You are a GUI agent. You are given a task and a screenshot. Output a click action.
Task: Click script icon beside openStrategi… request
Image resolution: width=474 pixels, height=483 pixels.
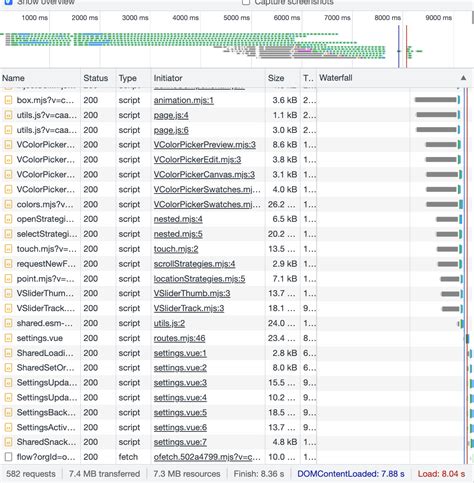[x=8, y=219]
